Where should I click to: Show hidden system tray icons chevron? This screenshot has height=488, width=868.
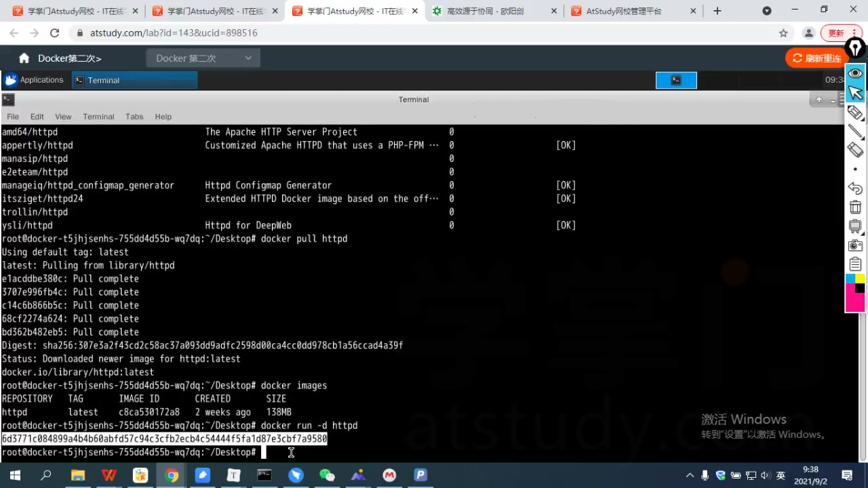pyautogui.click(x=690, y=475)
